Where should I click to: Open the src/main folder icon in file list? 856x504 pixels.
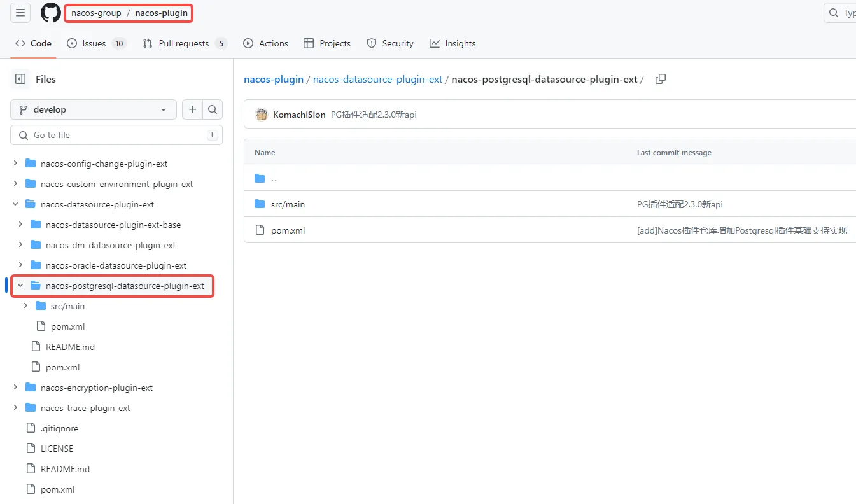click(260, 204)
